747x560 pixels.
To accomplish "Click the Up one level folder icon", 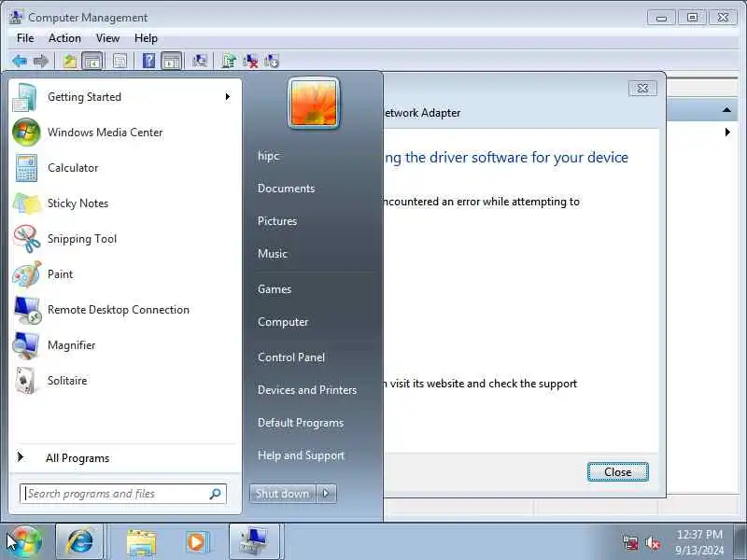I will (x=70, y=61).
